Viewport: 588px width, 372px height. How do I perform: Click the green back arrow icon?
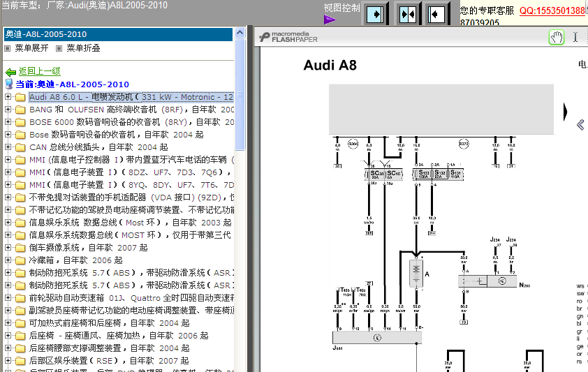(10, 72)
